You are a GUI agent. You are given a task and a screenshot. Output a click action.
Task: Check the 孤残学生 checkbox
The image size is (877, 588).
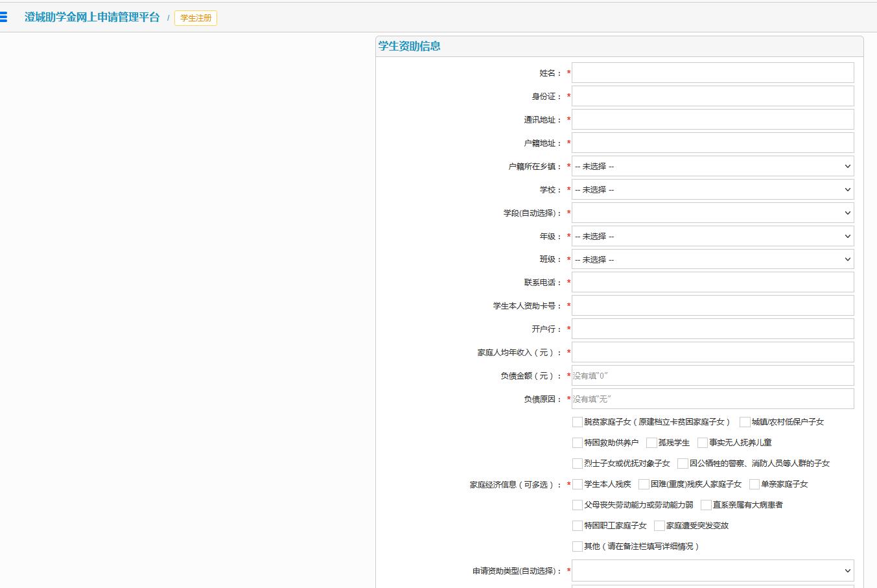tap(651, 442)
